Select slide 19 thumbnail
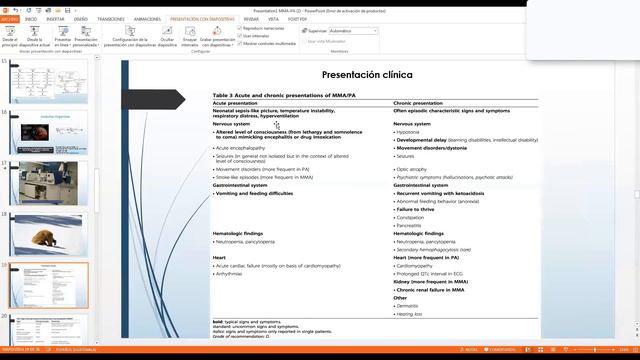This screenshot has height=360, width=640. pyautogui.click(x=49, y=285)
